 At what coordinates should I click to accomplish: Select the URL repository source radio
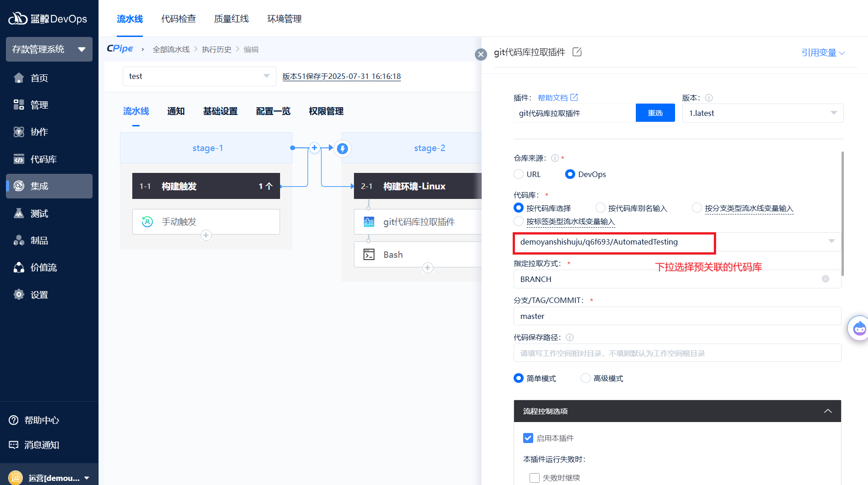tap(519, 174)
